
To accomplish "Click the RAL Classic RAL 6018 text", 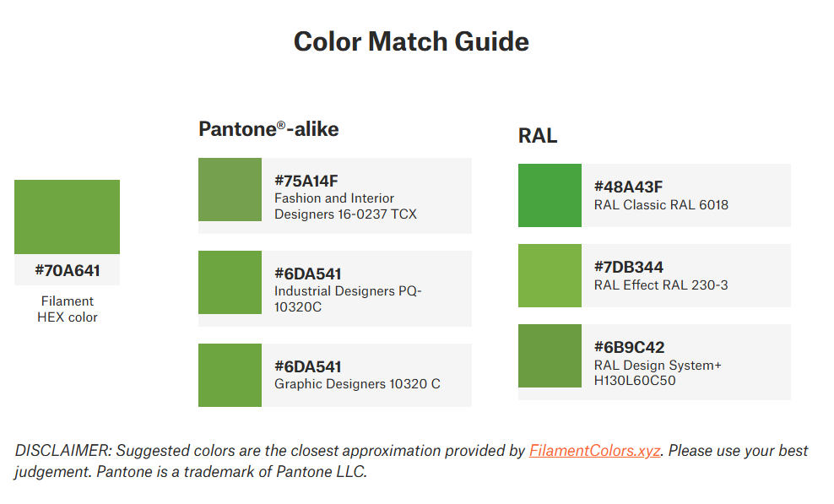I will pyautogui.click(x=661, y=204).
